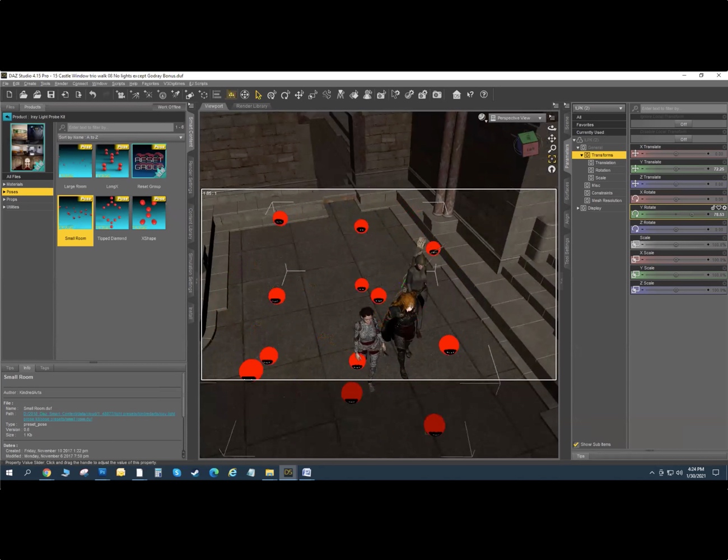Click the Work Offline button

point(169,107)
